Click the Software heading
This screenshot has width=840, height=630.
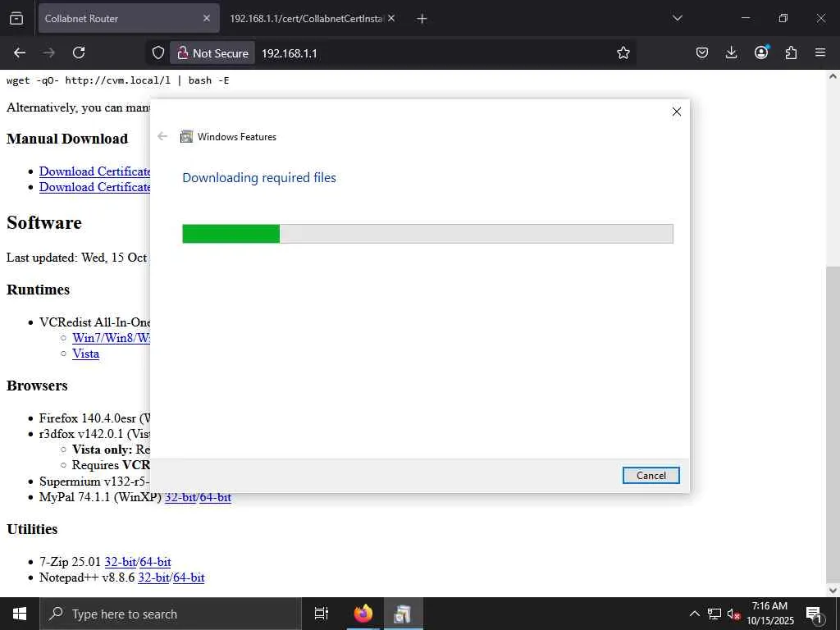pyautogui.click(x=44, y=222)
